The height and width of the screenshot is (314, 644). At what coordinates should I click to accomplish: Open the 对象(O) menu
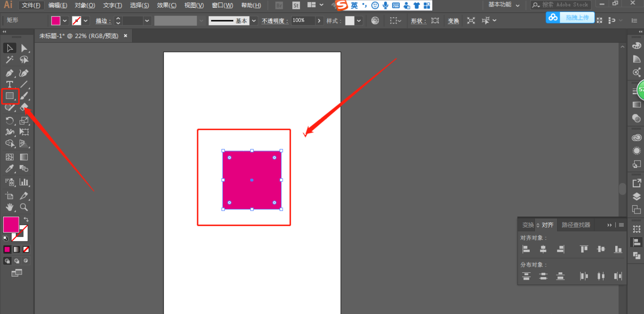[85, 5]
